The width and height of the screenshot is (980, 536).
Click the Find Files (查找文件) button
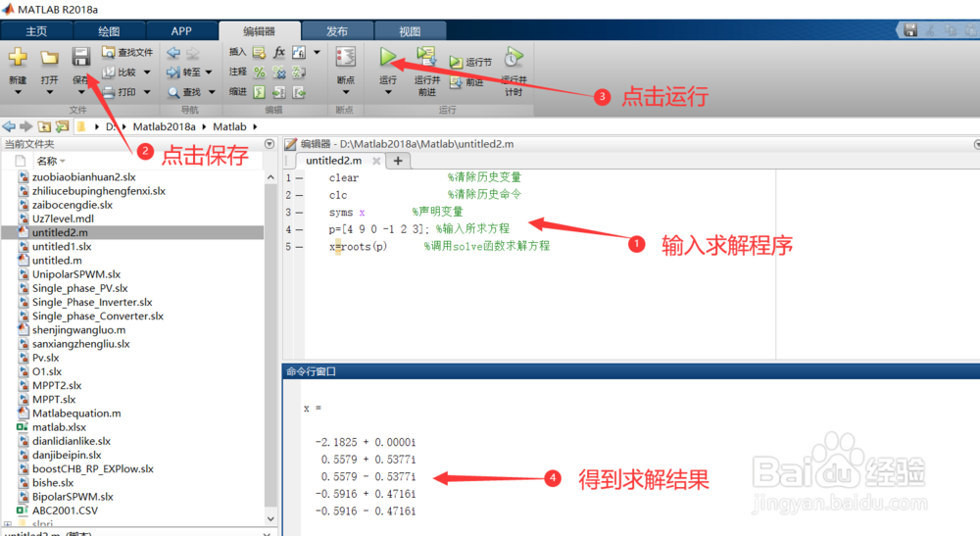tap(127, 53)
